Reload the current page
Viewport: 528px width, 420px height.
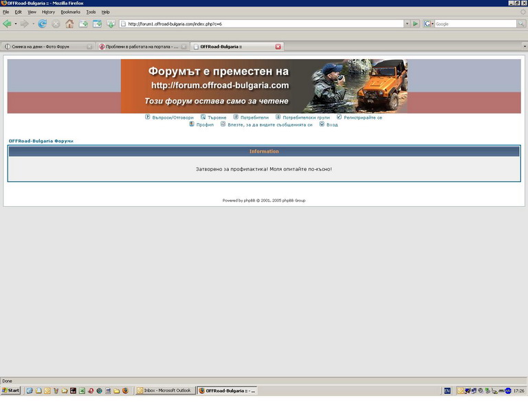(x=42, y=24)
